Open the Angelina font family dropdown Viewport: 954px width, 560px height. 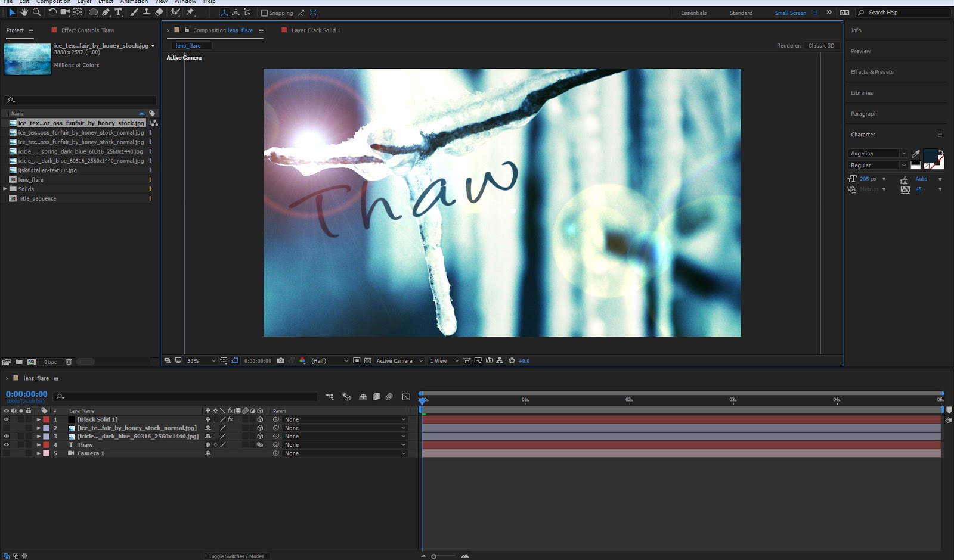click(878, 154)
